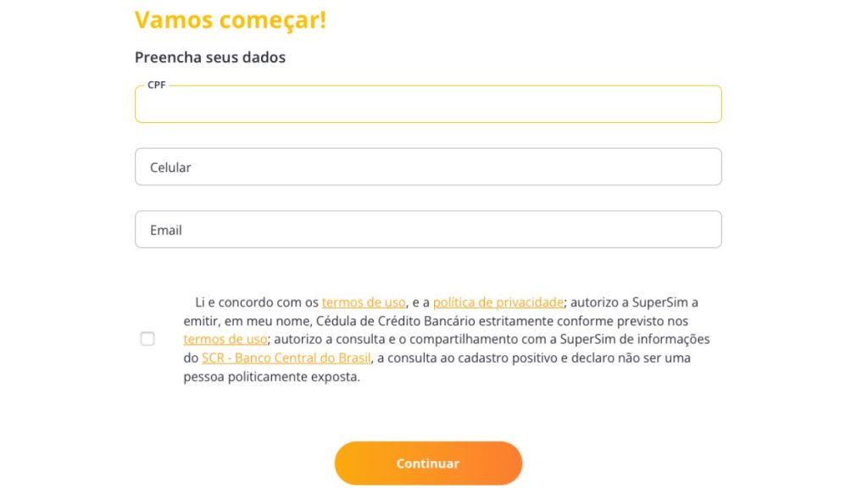The height and width of the screenshot is (488, 868).
Task: Click the second termos de uso link
Action: pos(224,339)
